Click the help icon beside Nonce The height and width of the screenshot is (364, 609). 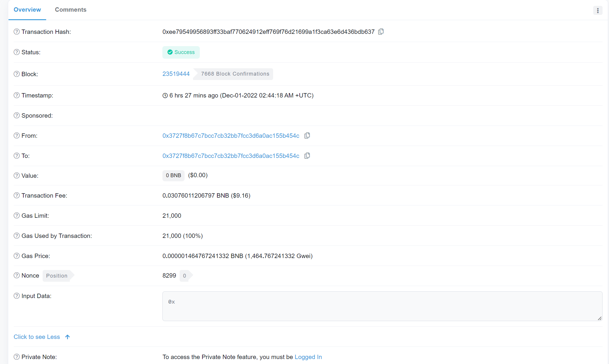coord(16,275)
